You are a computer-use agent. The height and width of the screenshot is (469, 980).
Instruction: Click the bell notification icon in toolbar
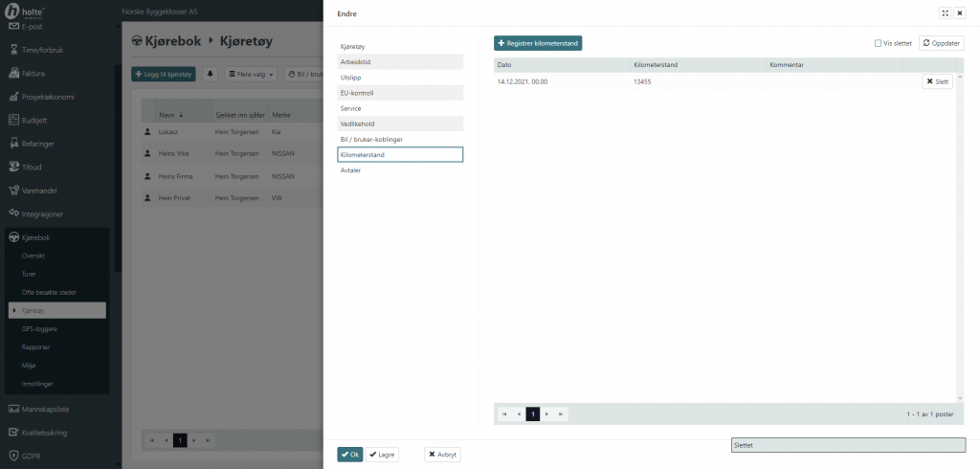211,74
